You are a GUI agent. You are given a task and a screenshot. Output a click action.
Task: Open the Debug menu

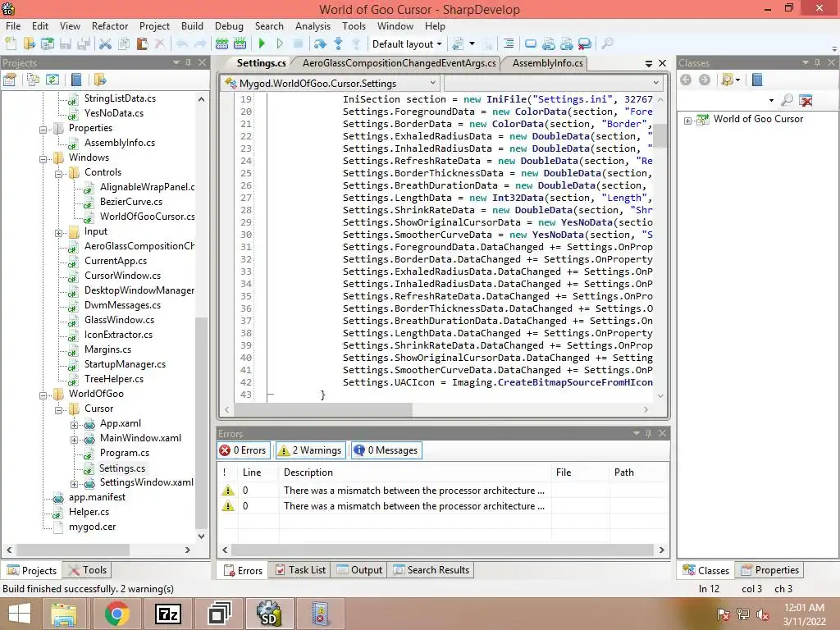pos(230,25)
